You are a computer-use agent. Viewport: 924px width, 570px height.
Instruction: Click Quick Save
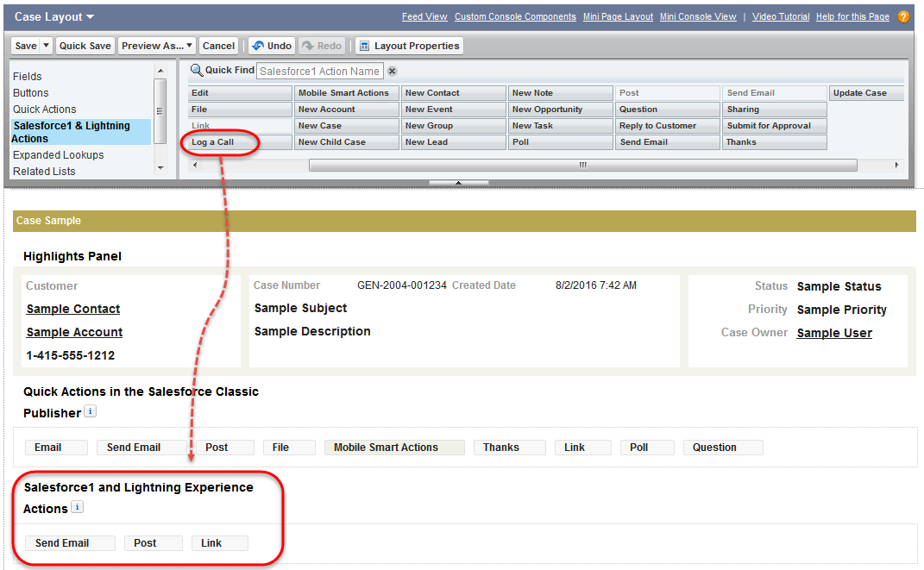(x=85, y=46)
